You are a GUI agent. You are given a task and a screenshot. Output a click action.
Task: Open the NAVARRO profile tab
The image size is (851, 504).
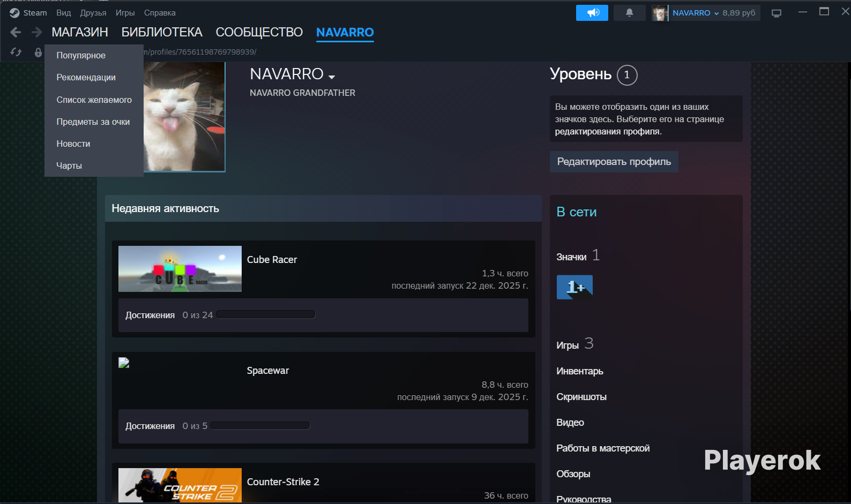pyautogui.click(x=345, y=32)
